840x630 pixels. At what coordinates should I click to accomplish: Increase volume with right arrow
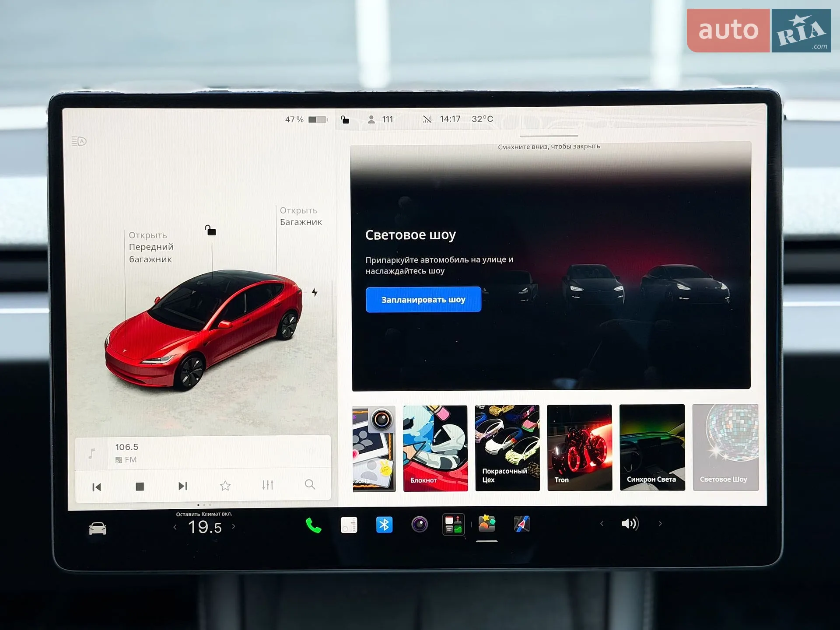click(660, 524)
